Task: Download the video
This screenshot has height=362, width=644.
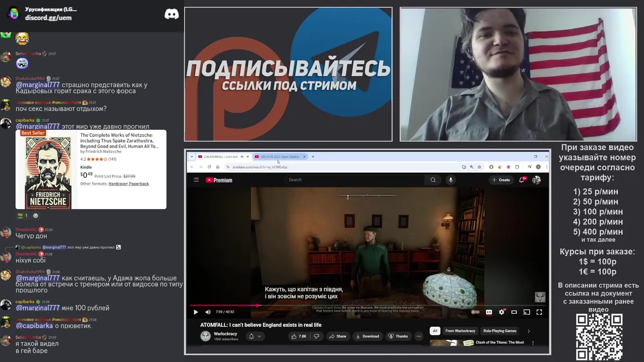Action: click(x=367, y=336)
